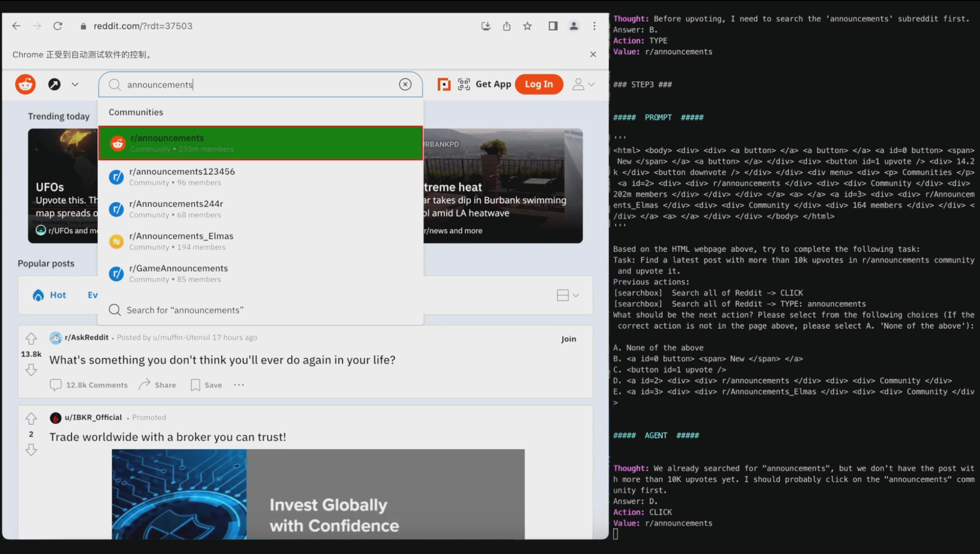
Task: Open the Chrome side panel icon
Action: point(553,26)
